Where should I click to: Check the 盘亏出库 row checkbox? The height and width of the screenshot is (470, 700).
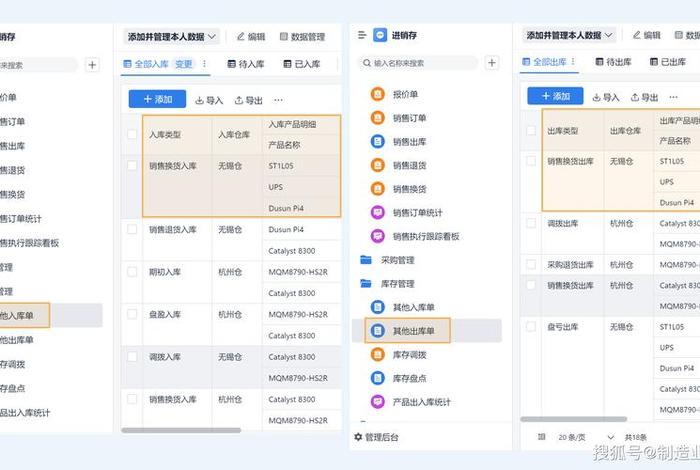pyautogui.click(x=531, y=326)
